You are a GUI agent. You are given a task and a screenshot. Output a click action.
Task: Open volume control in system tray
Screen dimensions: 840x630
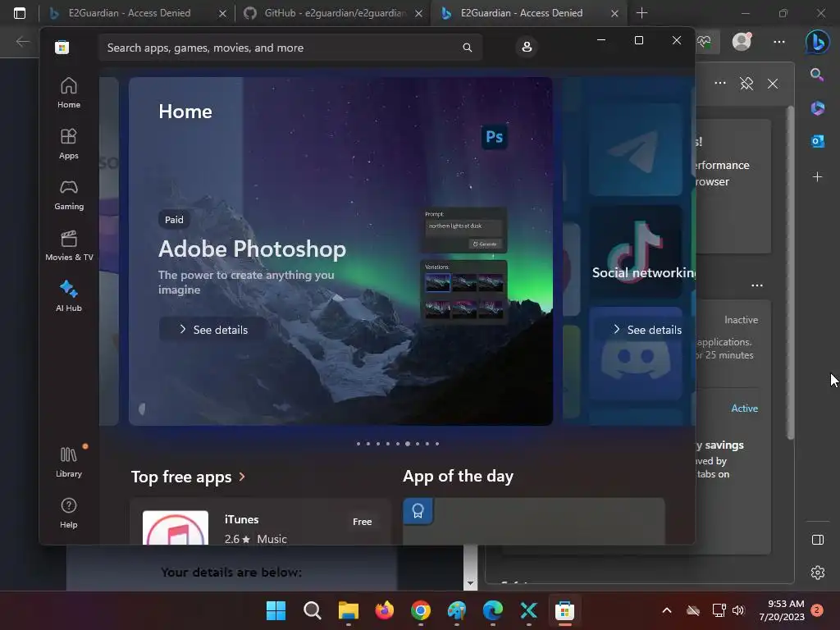click(x=738, y=610)
